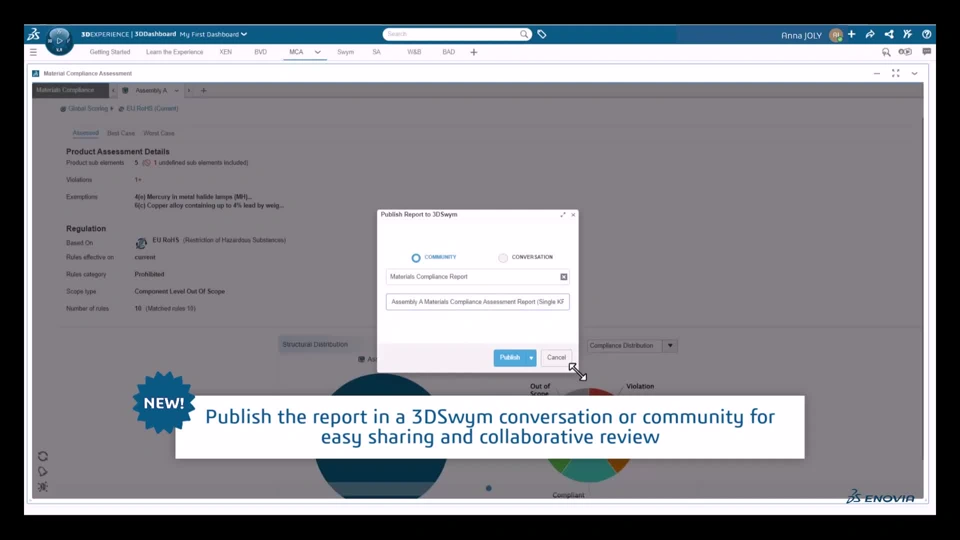The image size is (960, 540).
Task: Open the SA tab
Action: click(377, 52)
